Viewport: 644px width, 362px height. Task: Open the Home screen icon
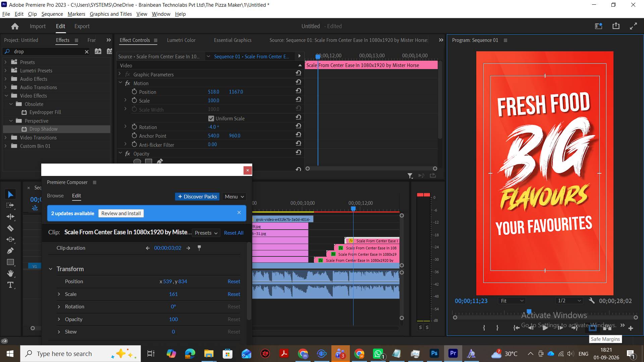pos(15,26)
